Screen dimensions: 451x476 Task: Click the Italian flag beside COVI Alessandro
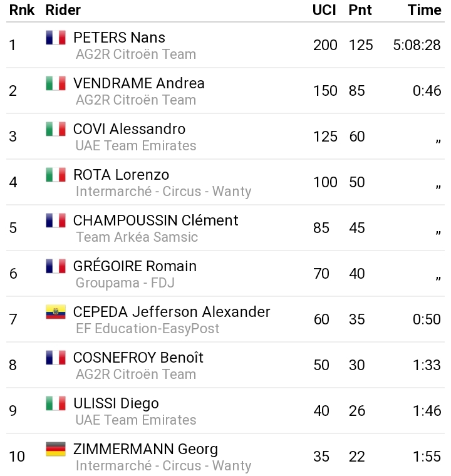pyautogui.click(x=56, y=129)
